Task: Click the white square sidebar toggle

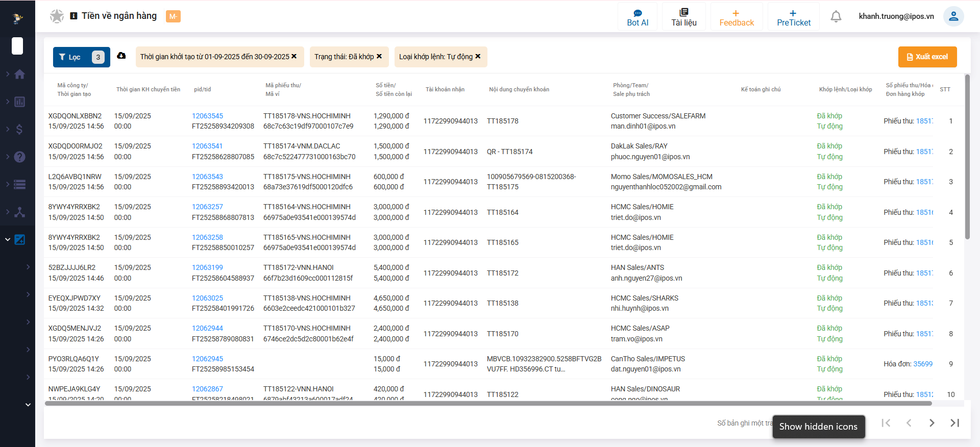Action: 17,46
